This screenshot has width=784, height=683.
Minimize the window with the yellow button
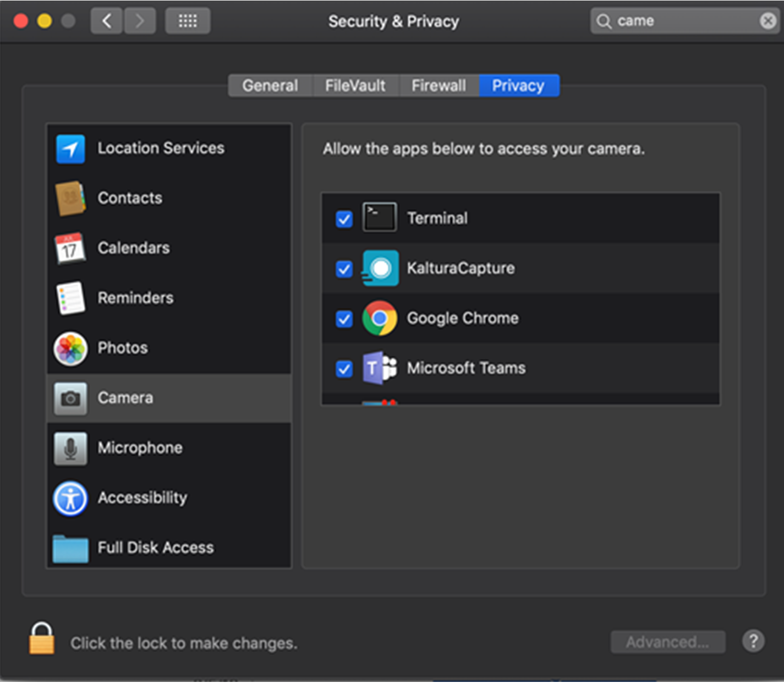[45, 21]
